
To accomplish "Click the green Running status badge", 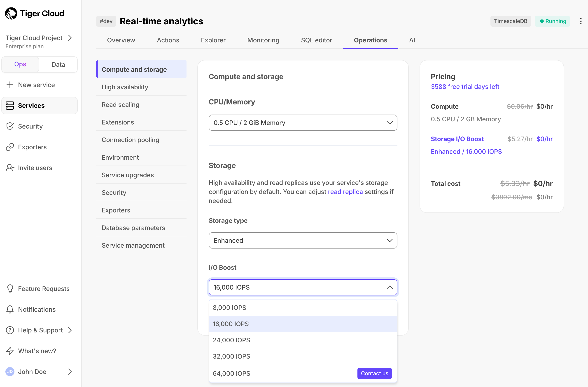I will [x=552, y=21].
